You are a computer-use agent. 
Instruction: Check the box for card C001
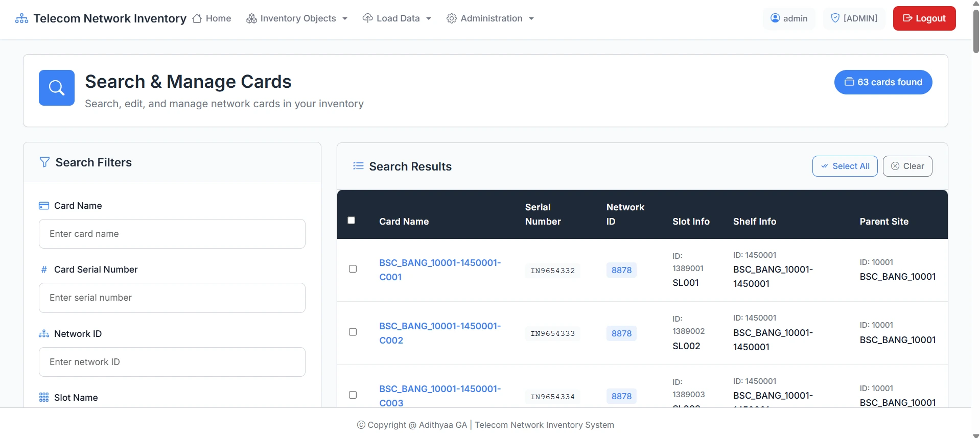pyautogui.click(x=353, y=269)
